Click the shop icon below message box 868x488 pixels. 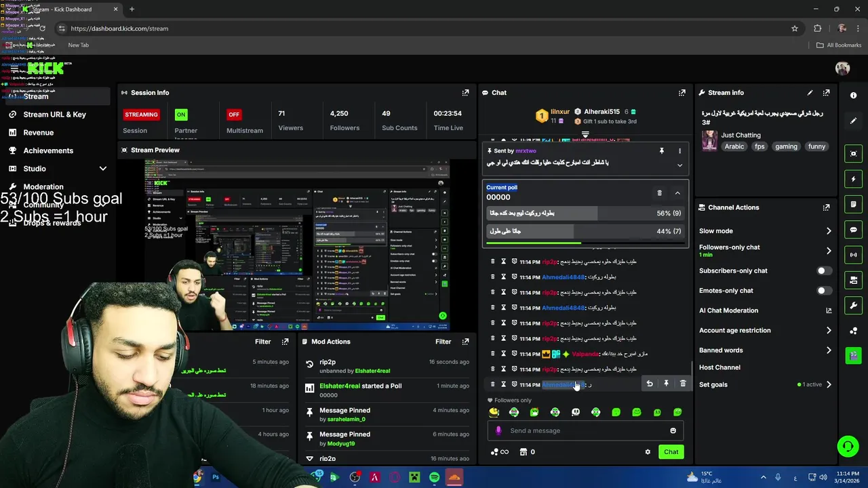524,452
